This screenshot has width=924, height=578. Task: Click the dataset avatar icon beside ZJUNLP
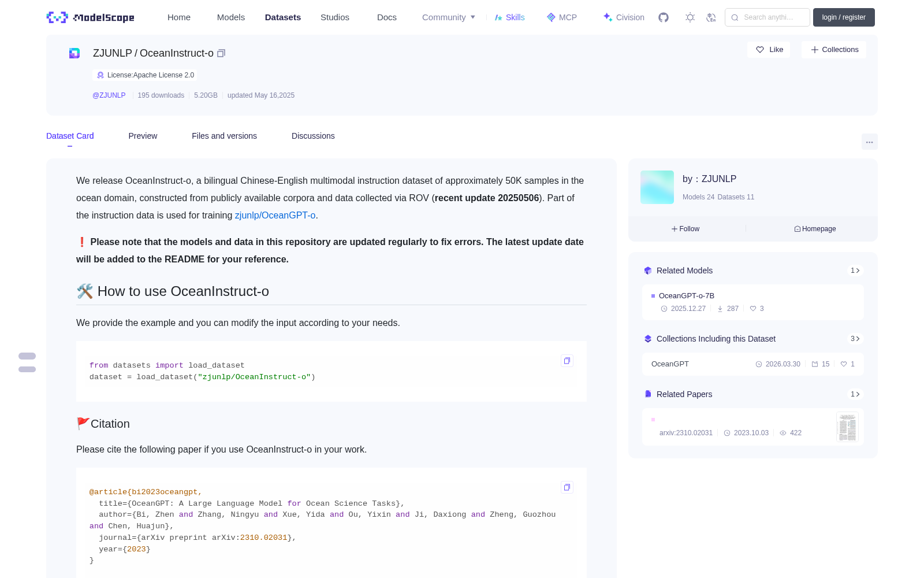pyautogui.click(x=74, y=53)
